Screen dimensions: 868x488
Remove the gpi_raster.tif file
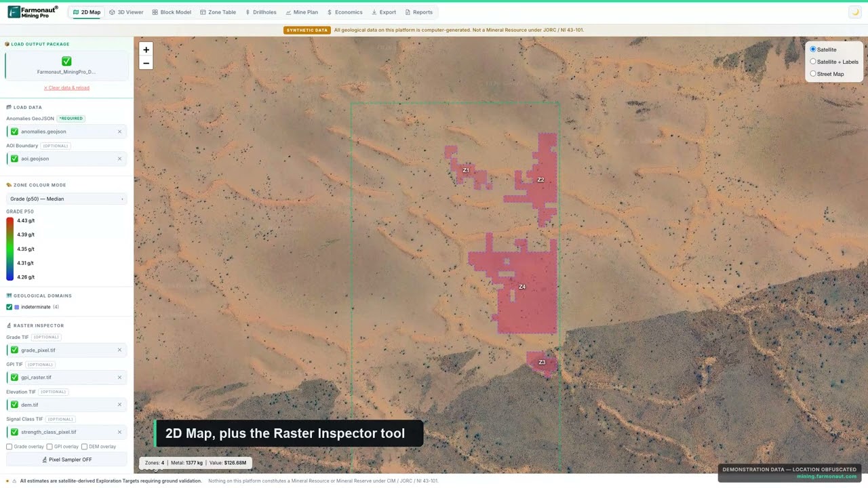click(119, 378)
